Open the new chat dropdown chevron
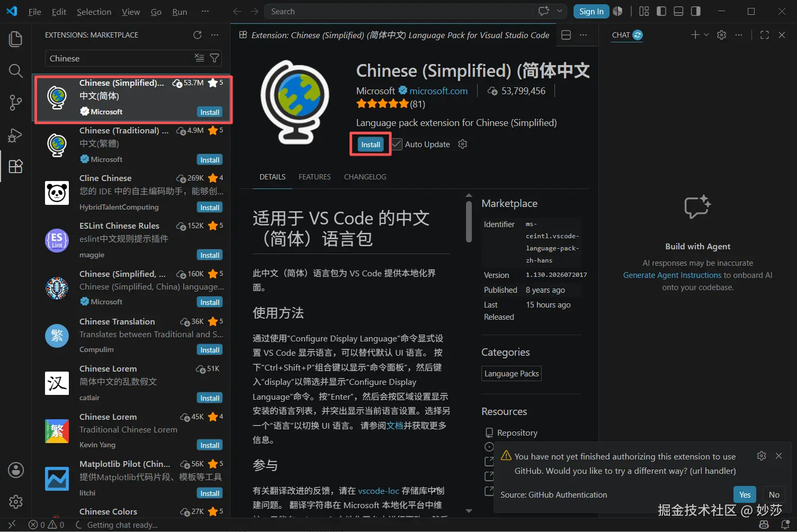The height and width of the screenshot is (532, 797). (x=706, y=35)
